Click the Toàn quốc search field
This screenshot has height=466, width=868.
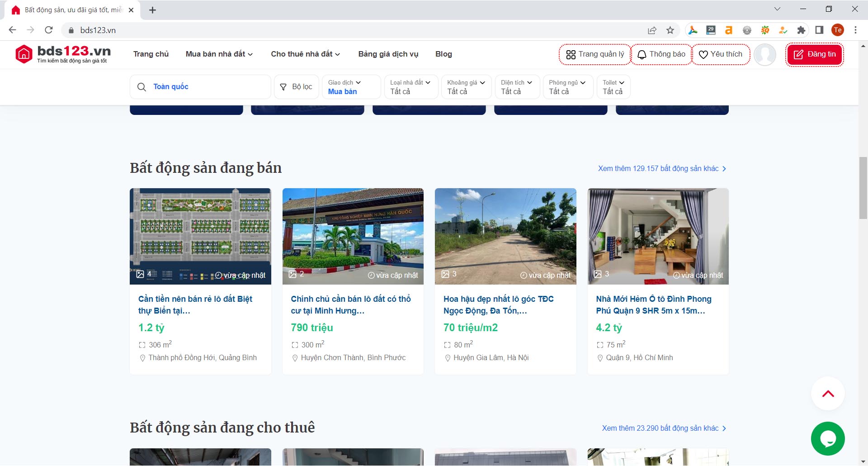click(200, 87)
